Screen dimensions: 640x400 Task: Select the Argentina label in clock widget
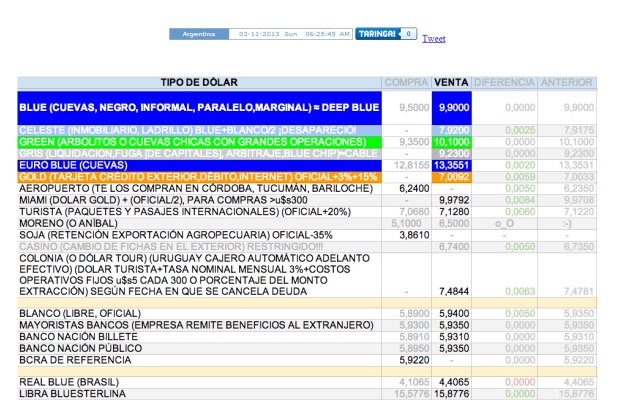click(x=199, y=34)
